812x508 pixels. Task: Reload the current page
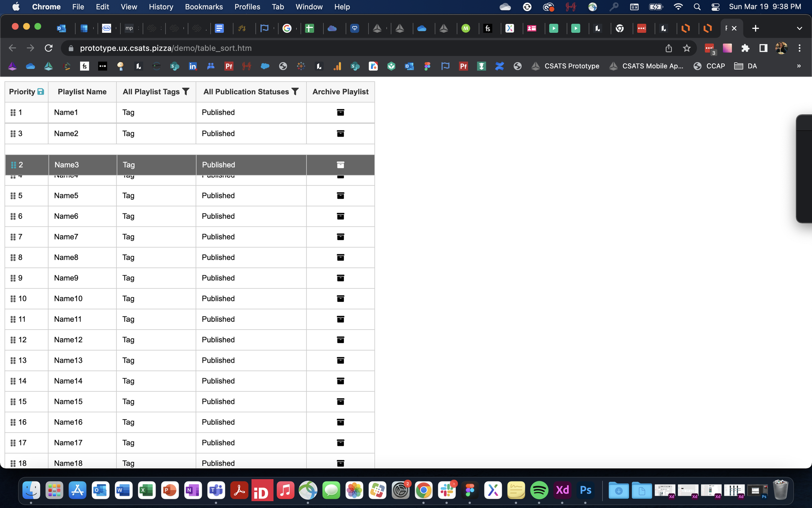pyautogui.click(x=49, y=48)
